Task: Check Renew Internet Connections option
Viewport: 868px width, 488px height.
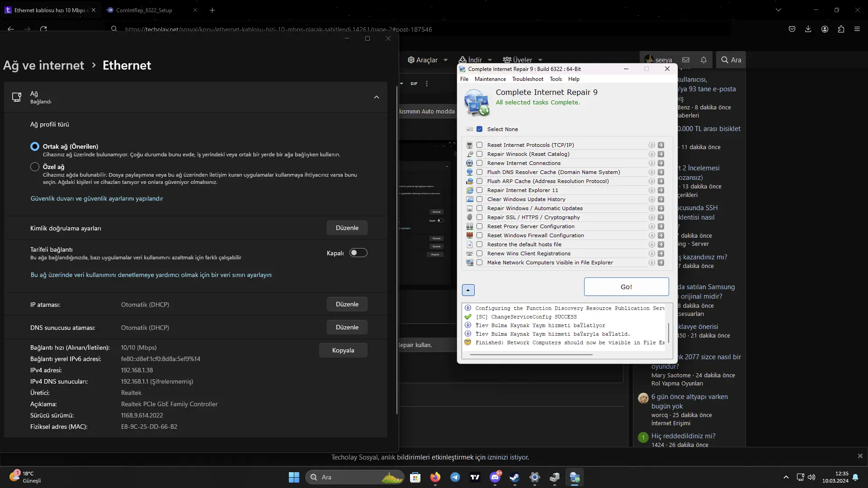Action: pyautogui.click(x=480, y=163)
